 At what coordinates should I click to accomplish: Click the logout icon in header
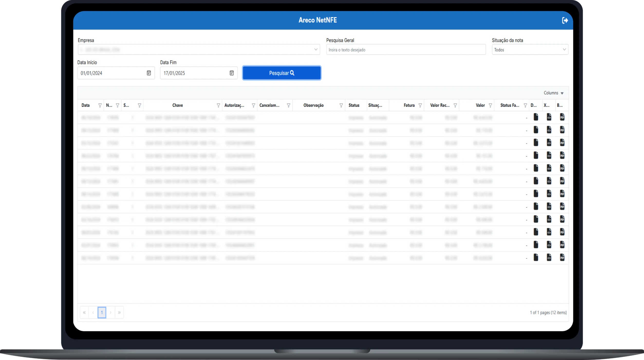point(565,20)
